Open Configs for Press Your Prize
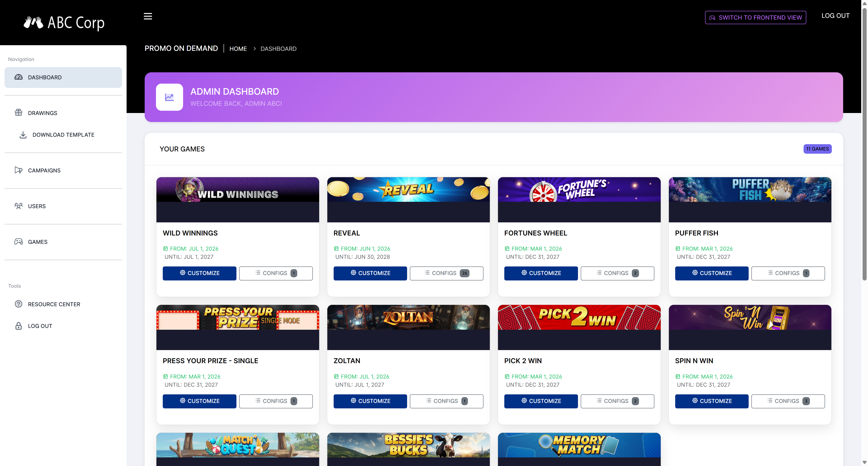Image resolution: width=868 pixels, height=466 pixels. (276, 401)
